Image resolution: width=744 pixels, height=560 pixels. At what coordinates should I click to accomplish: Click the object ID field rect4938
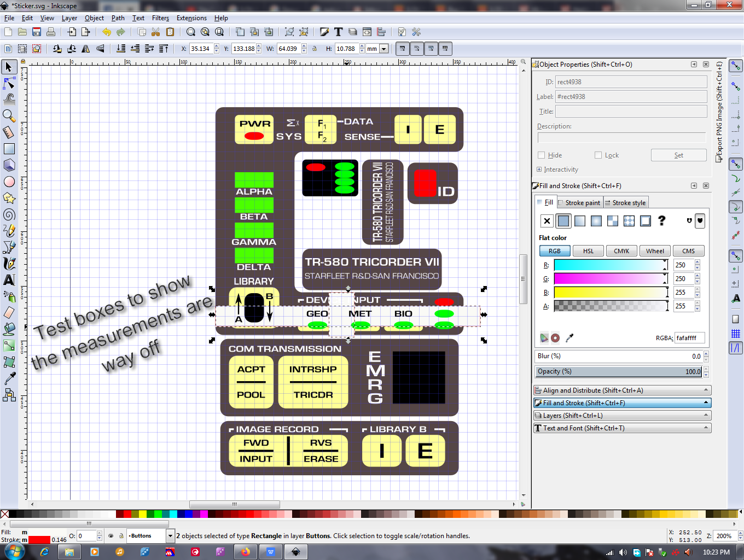[x=631, y=82]
